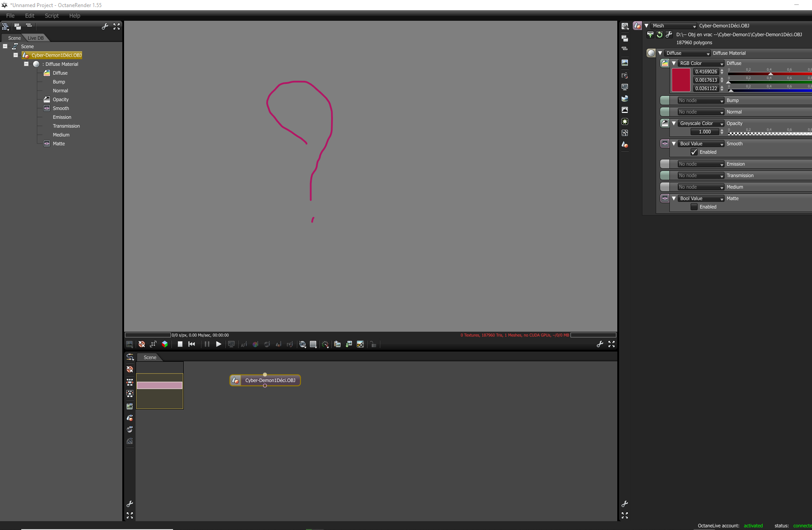Pause the render

pyautogui.click(x=207, y=344)
